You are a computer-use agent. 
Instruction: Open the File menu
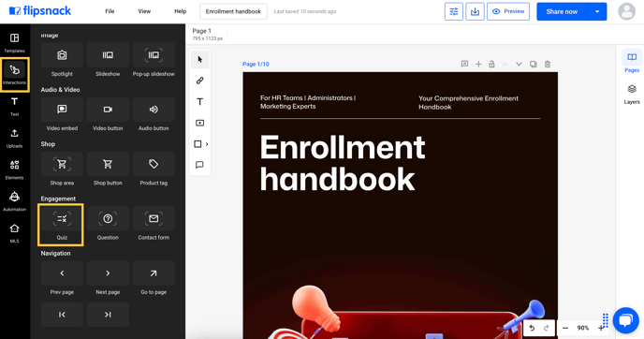click(x=110, y=11)
